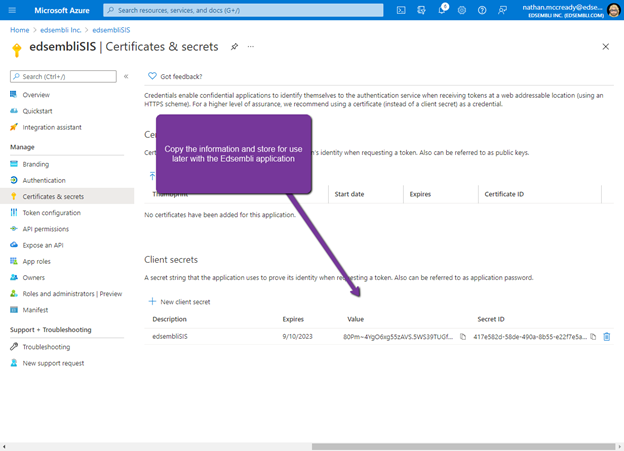This screenshot has height=451, width=624.
Task: Click the edsembliSIS secret description cell
Action: click(x=170, y=336)
